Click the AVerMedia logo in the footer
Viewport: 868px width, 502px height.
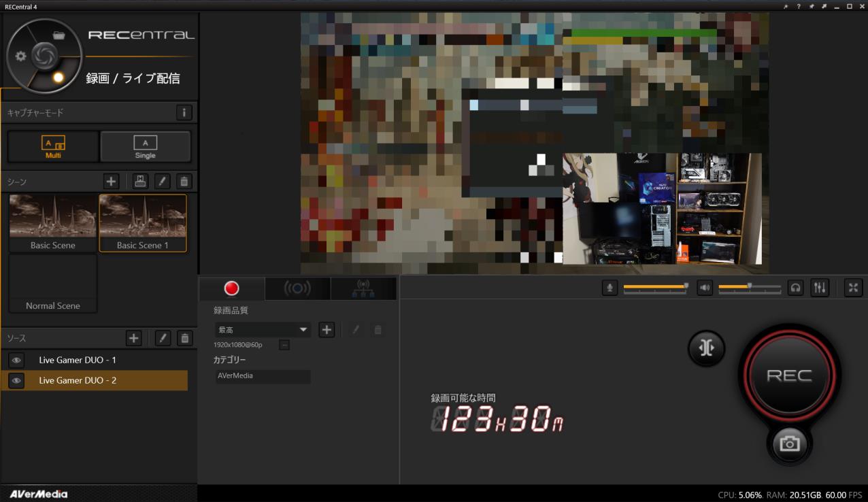pyautogui.click(x=39, y=494)
